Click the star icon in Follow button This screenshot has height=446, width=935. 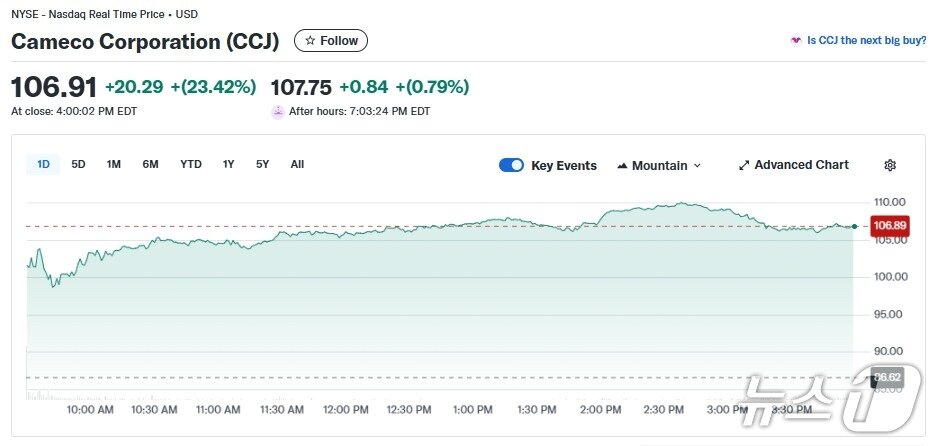point(310,41)
